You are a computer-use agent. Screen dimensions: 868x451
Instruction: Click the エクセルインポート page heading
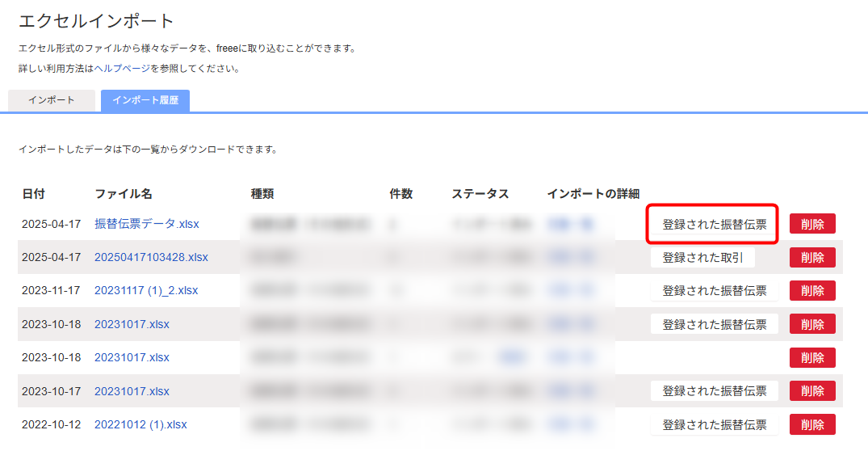[96, 21]
